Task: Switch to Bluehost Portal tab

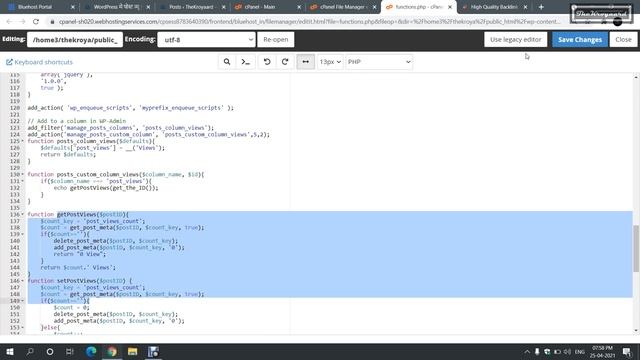Action: (x=40, y=7)
